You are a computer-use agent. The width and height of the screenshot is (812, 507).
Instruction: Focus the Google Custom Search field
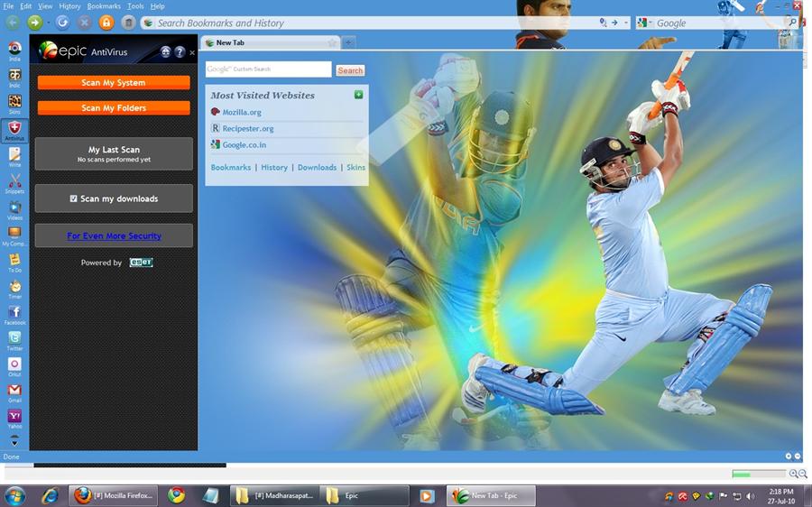tap(268, 69)
